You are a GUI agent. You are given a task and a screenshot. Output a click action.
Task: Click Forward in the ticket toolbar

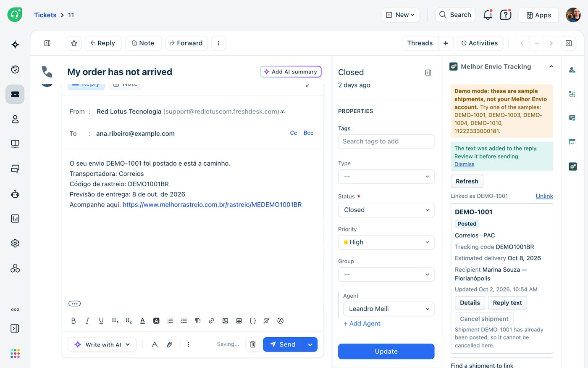click(186, 43)
